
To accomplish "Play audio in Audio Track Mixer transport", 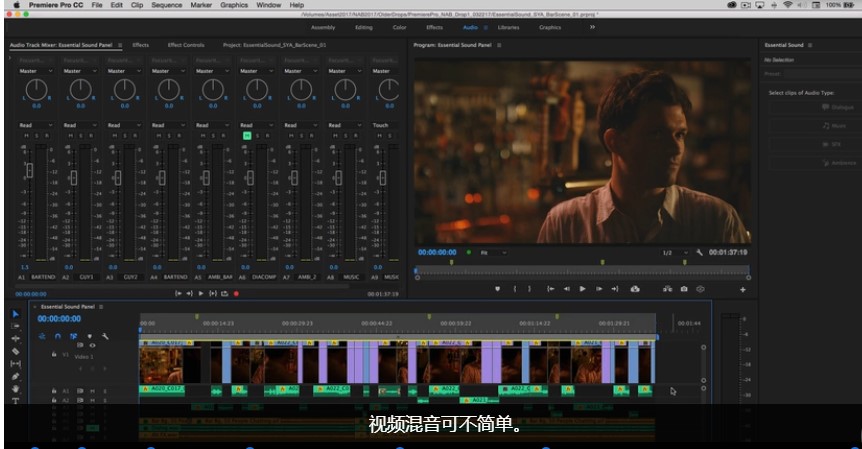I will point(201,293).
